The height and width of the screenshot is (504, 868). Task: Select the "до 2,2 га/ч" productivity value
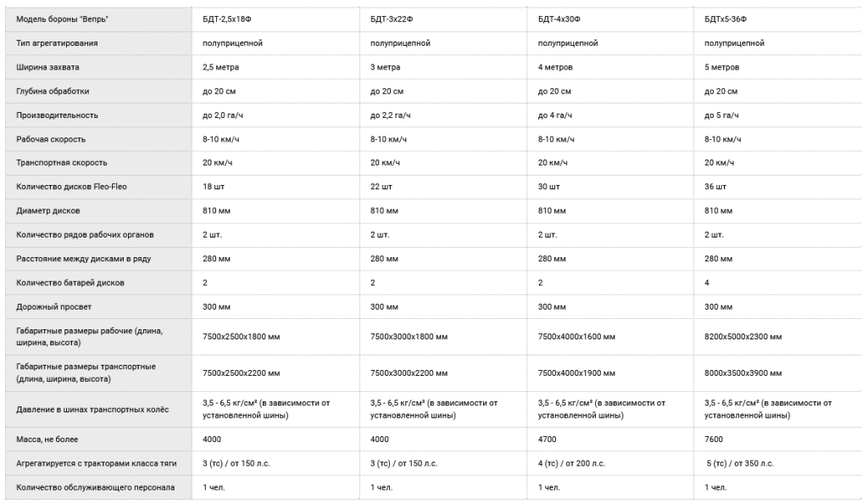[392, 115]
